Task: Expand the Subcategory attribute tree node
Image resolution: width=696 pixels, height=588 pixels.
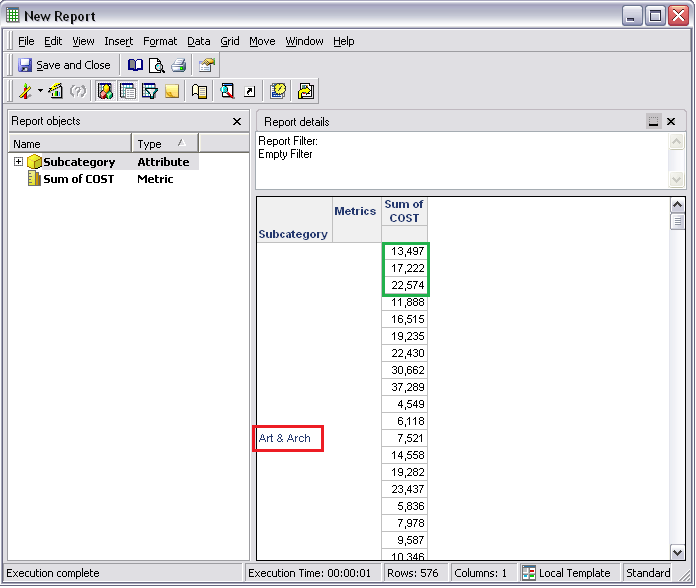Action: click(18, 162)
